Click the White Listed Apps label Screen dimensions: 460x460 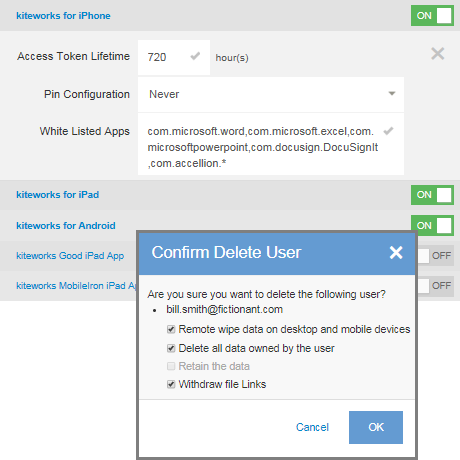pyautogui.click(x=85, y=131)
